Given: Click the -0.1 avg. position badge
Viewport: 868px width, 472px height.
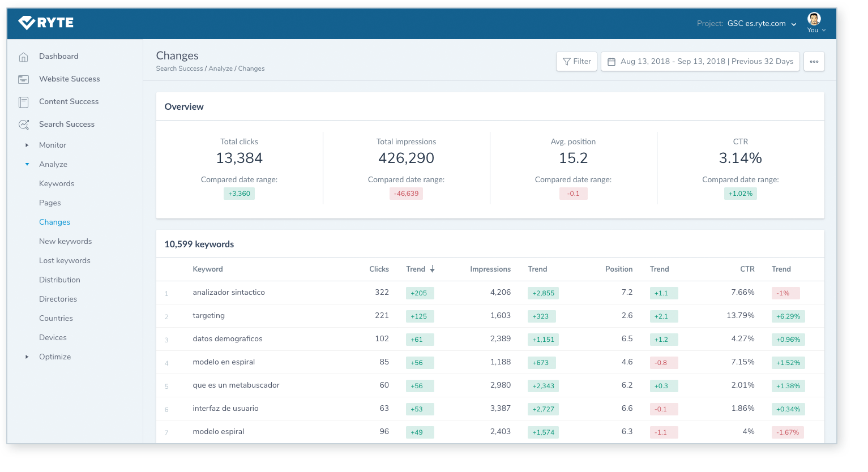Looking at the screenshot, I should coord(574,194).
